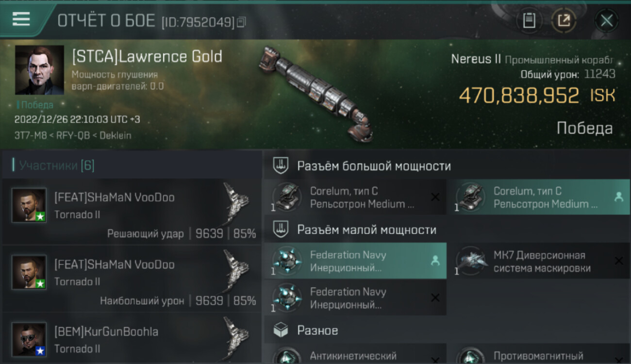Viewport: 631px width, 364px height.
Task: Collapse low power slot section header
Action: [447, 230]
